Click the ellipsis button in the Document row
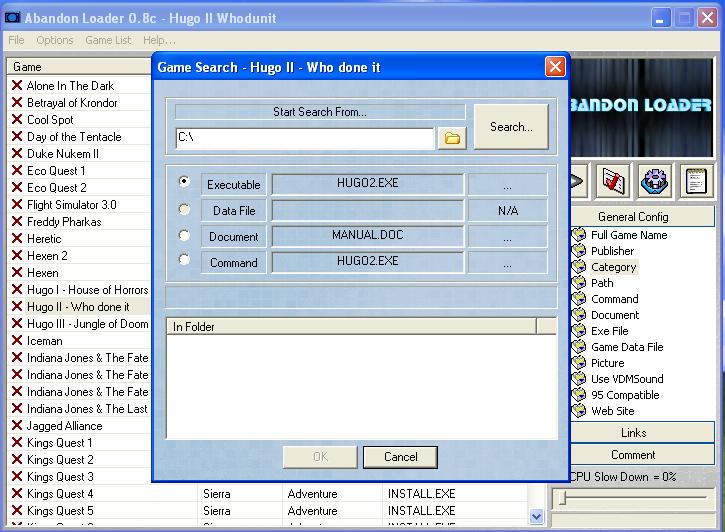The height and width of the screenshot is (532, 725). 508,237
